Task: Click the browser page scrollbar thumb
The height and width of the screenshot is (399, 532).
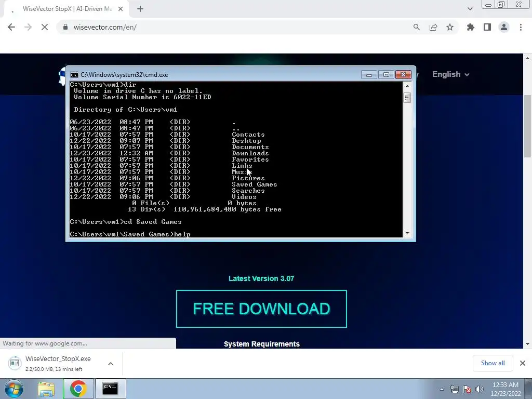Action: click(x=527, y=126)
